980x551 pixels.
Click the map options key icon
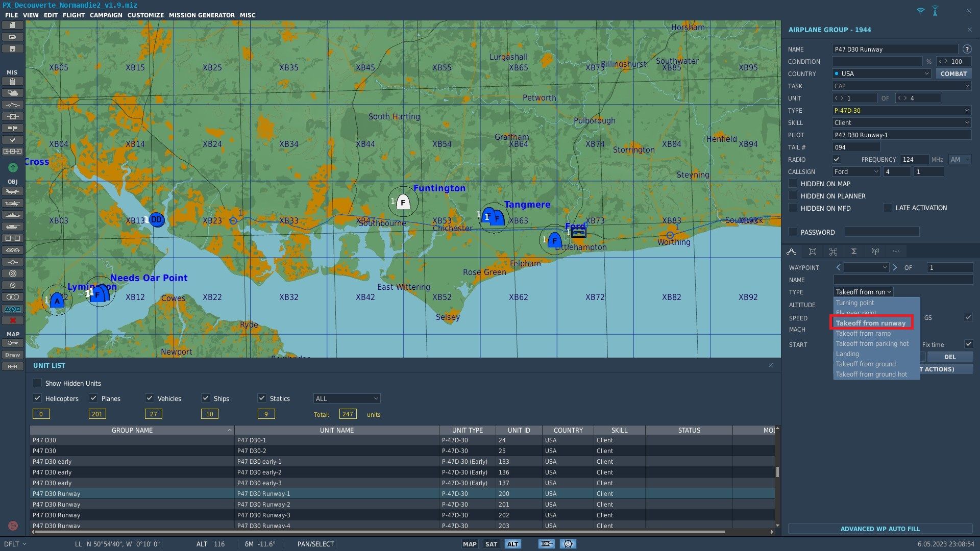(13, 343)
